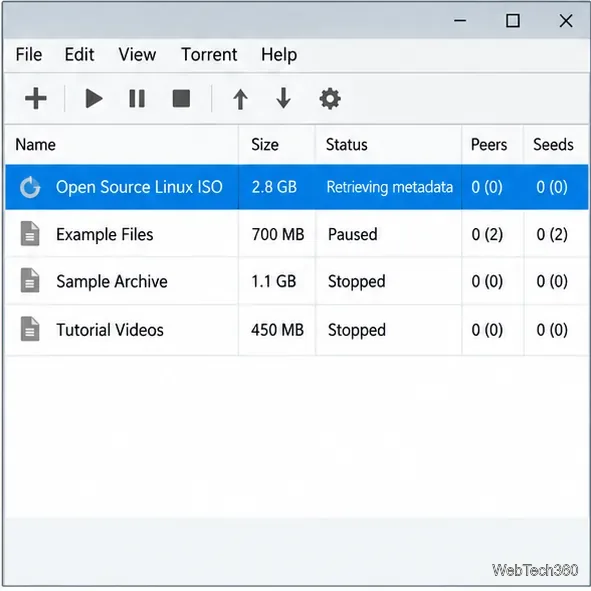Click the Peers value for Open Source Linux ISO
This screenshot has width=591, height=591.
(487, 187)
